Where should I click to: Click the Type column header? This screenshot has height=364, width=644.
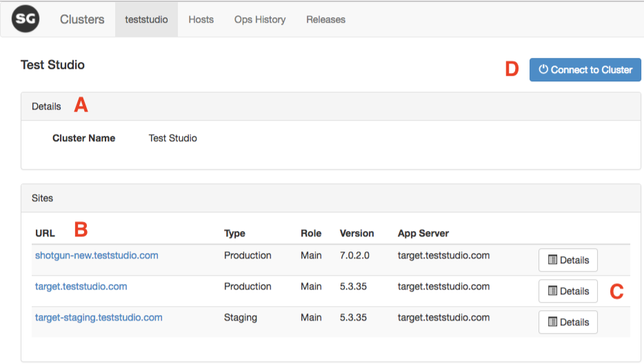click(234, 234)
